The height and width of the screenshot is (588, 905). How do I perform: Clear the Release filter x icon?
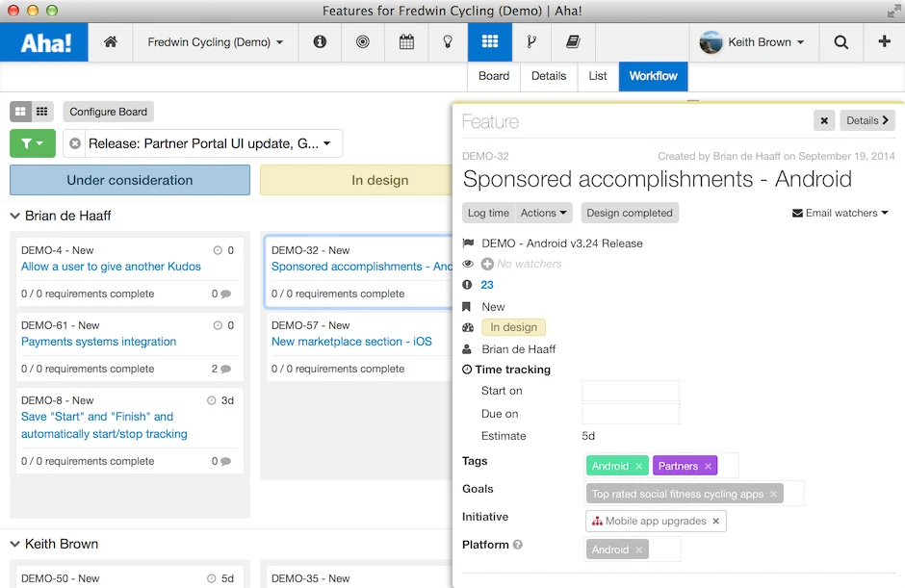point(75,143)
